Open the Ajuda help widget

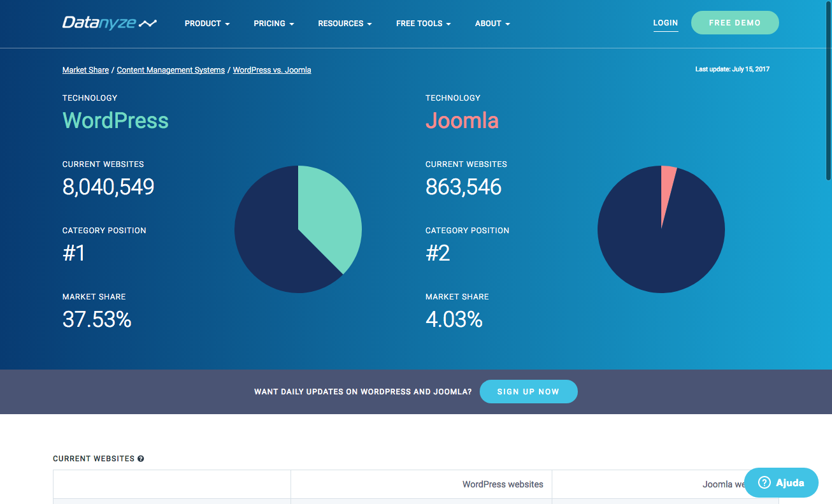(x=781, y=482)
